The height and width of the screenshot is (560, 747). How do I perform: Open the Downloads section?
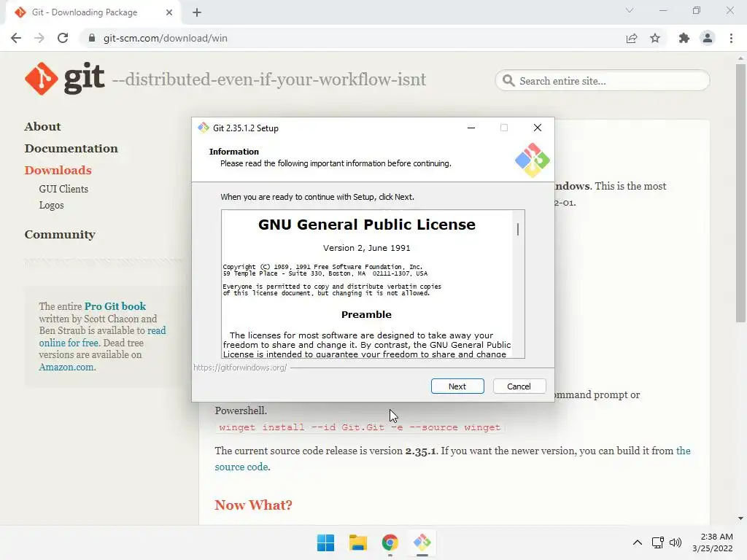58,171
